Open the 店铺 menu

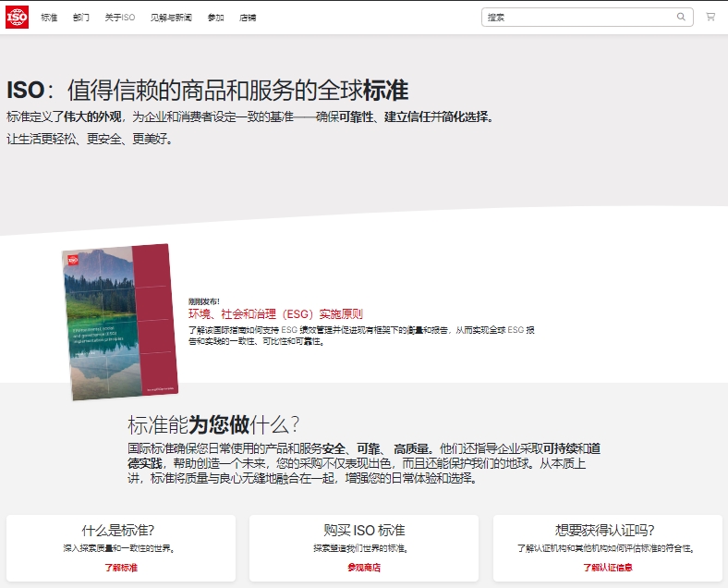(x=248, y=18)
